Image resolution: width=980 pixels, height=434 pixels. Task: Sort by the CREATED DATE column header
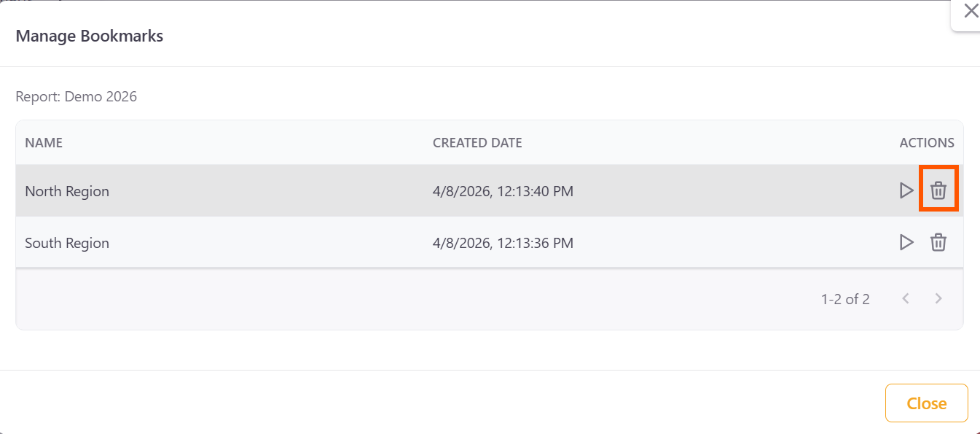point(477,143)
